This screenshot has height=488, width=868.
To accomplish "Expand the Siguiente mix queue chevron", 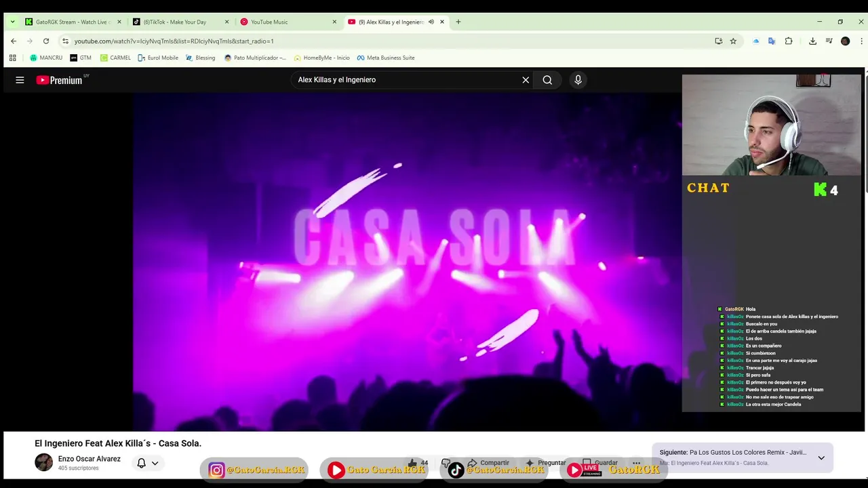I will 821,457.
